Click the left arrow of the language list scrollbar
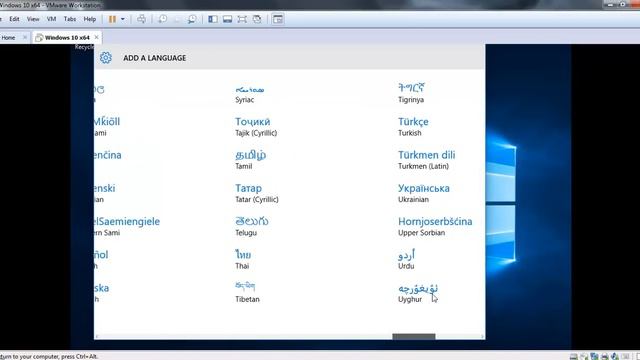The image size is (640, 360). (x=97, y=337)
